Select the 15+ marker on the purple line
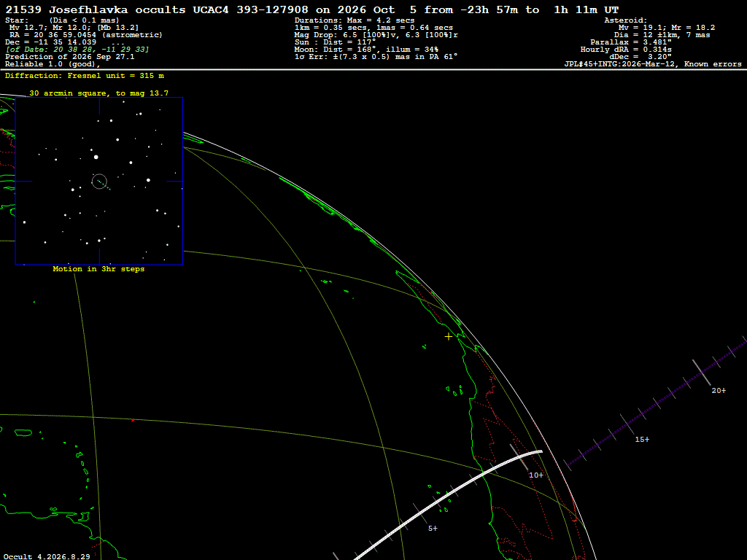Image resolution: width=747 pixels, height=560 pixels. [642, 439]
